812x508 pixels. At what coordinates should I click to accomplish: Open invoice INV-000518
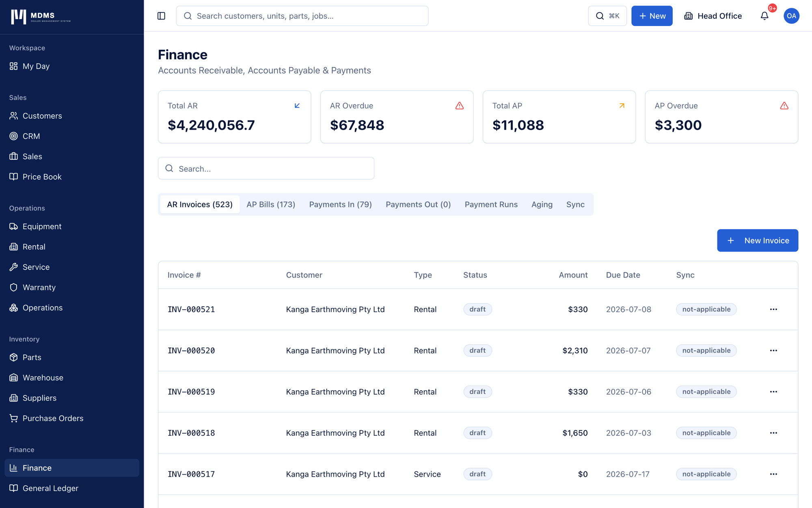pos(191,433)
